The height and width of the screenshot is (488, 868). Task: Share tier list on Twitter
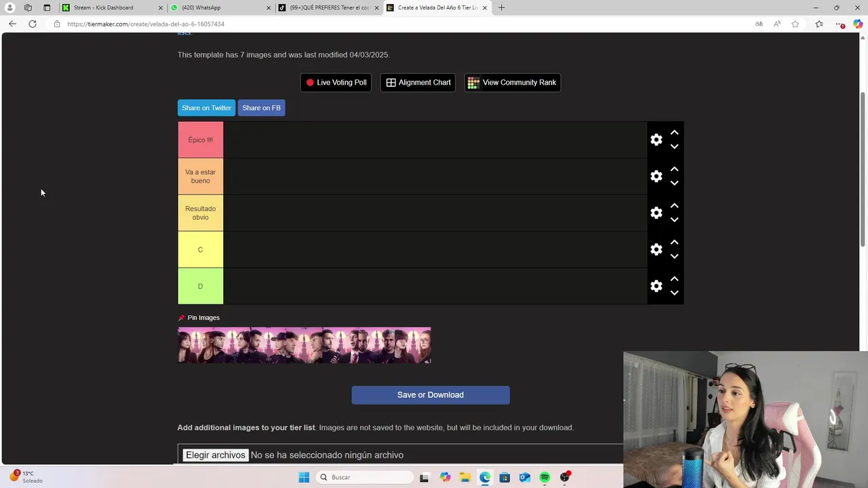tap(206, 108)
